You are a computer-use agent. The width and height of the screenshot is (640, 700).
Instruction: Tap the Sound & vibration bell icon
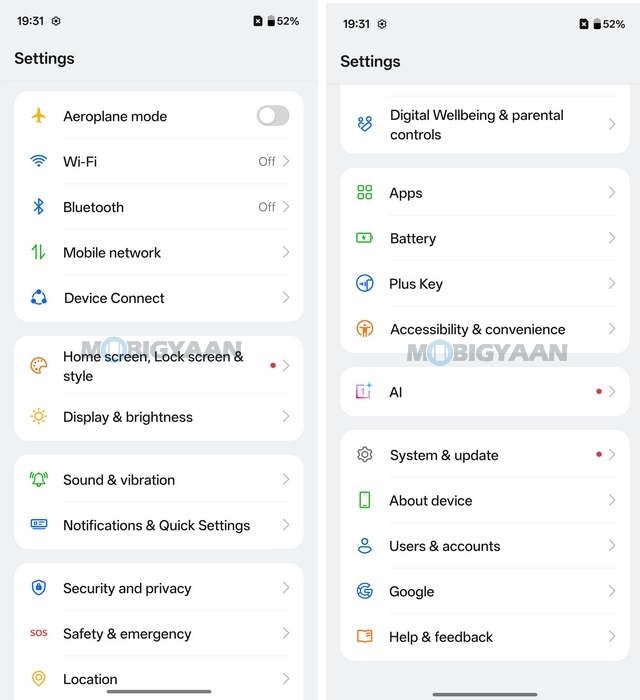tap(39, 479)
